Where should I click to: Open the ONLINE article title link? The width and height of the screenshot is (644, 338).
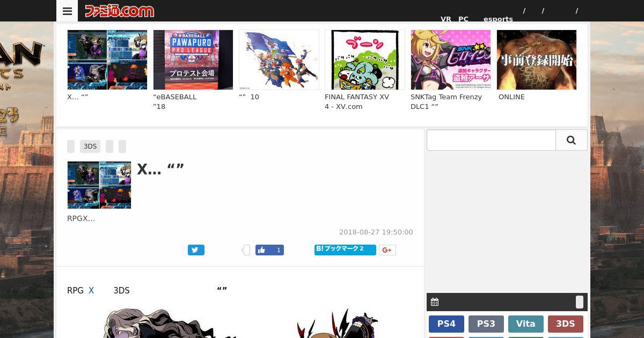pos(511,97)
